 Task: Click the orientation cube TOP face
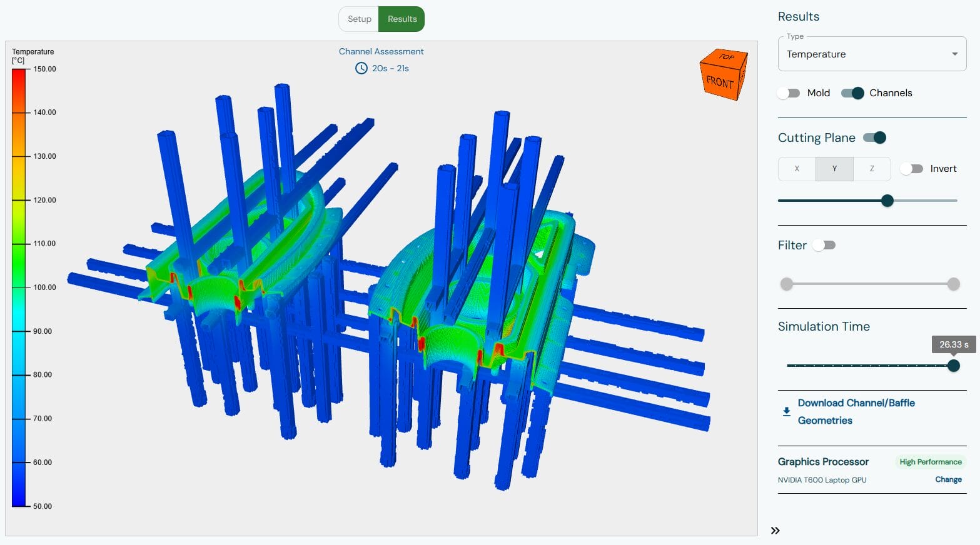pos(725,57)
